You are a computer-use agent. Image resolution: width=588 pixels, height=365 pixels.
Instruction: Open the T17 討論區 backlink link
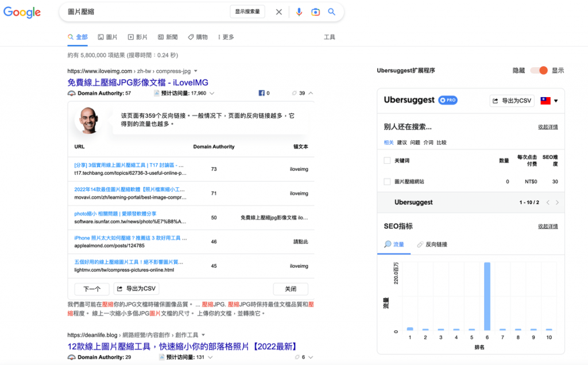tap(129, 165)
